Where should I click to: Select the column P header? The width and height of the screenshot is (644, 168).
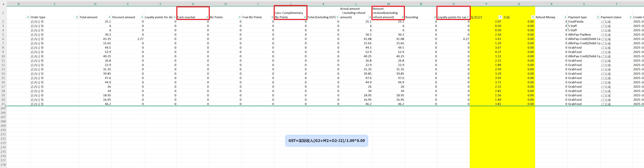click(x=486, y=4)
